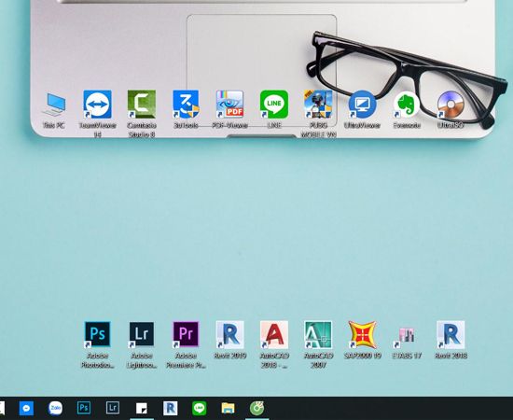The width and height of the screenshot is (513, 420).
Task: Select Revit 2019 desktop shortcut
Action: click(229, 334)
